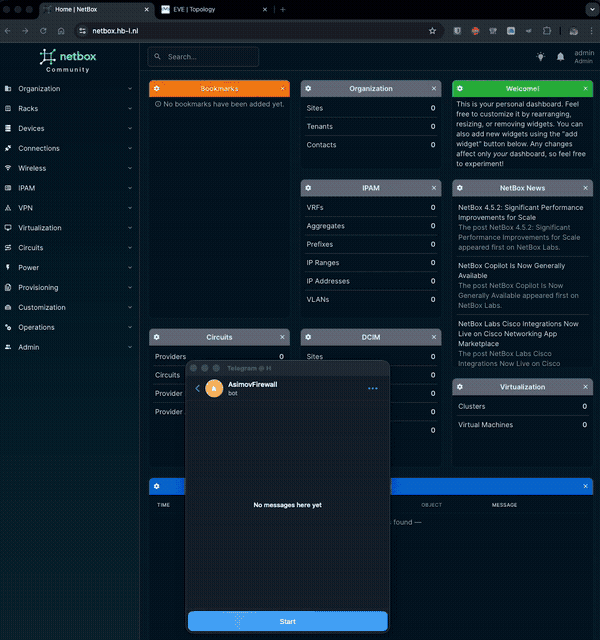Toggle light/dark mode with the bulb icon

click(x=540, y=57)
